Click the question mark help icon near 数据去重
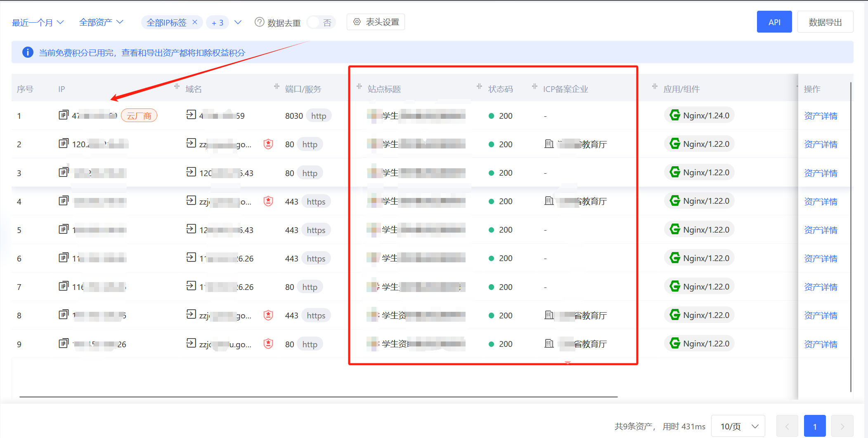The height and width of the screenshot is (438, 868). [259, 22]
